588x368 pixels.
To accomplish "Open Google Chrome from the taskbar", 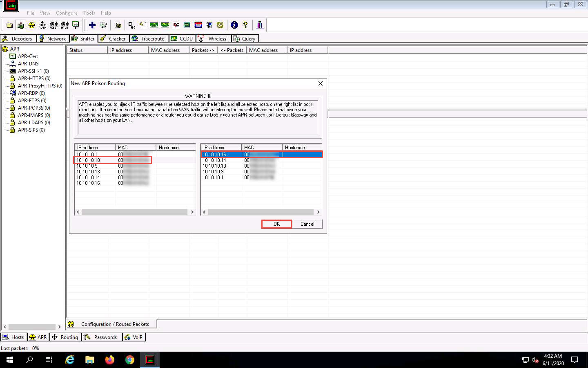I will tap(130, 360).
